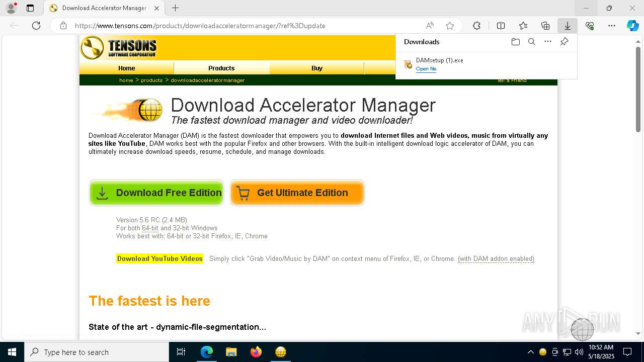
Task: Open Browser essentials icon
Action: point(590,26)
